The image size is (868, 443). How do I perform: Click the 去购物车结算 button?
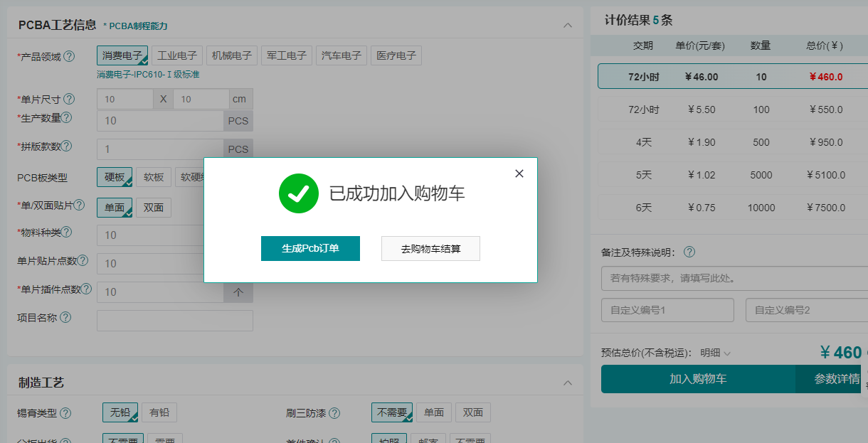click(x=430, y=249)
